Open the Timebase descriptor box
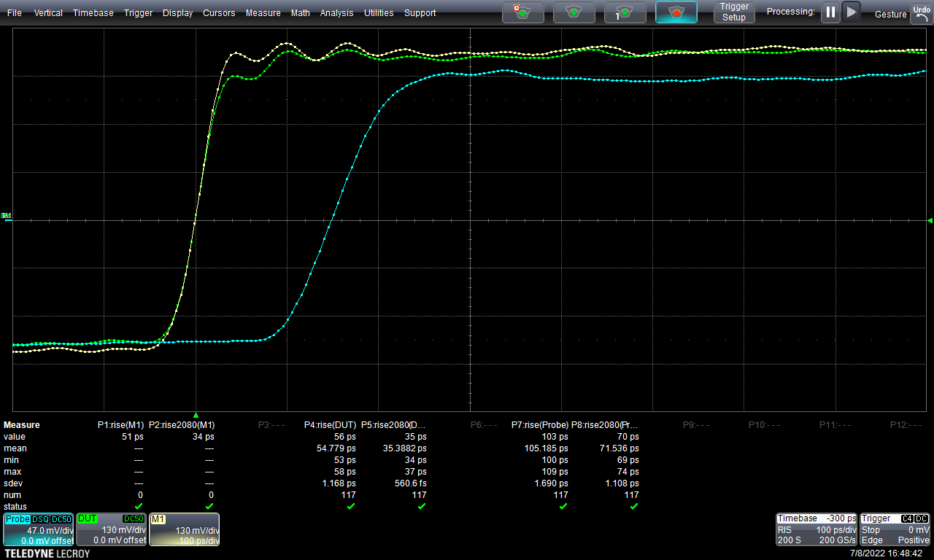Screen dimensions: 934x560 (x=817, y=529)
